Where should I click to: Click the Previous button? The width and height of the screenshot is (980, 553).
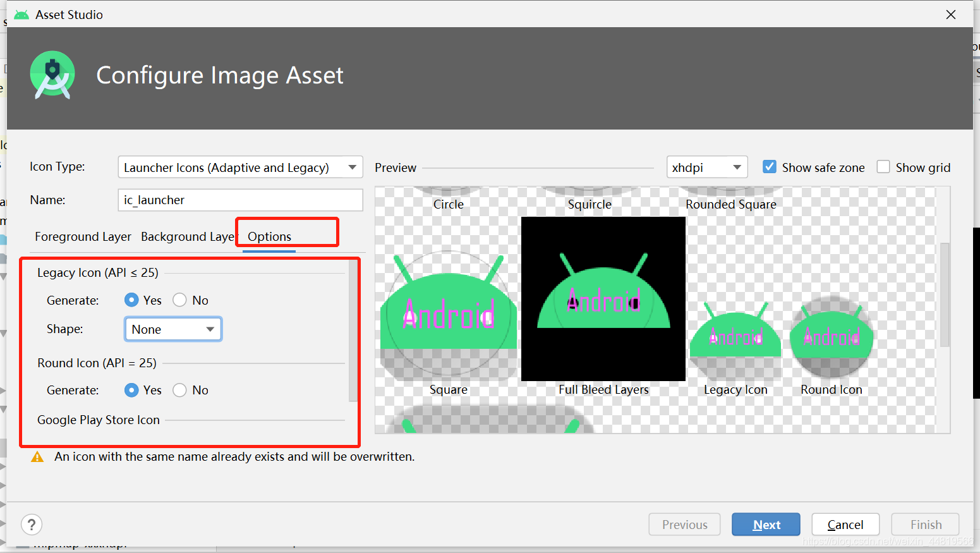click(684, 525)
